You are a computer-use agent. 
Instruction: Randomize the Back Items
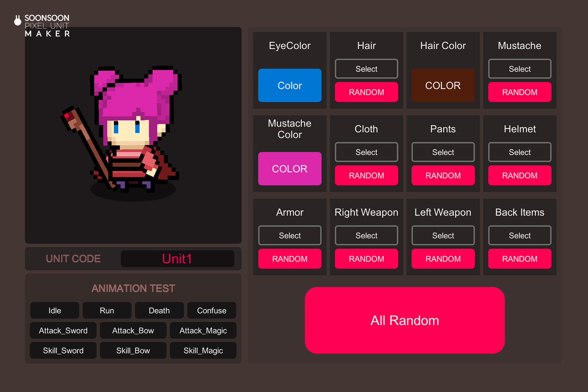click(520, 258)
